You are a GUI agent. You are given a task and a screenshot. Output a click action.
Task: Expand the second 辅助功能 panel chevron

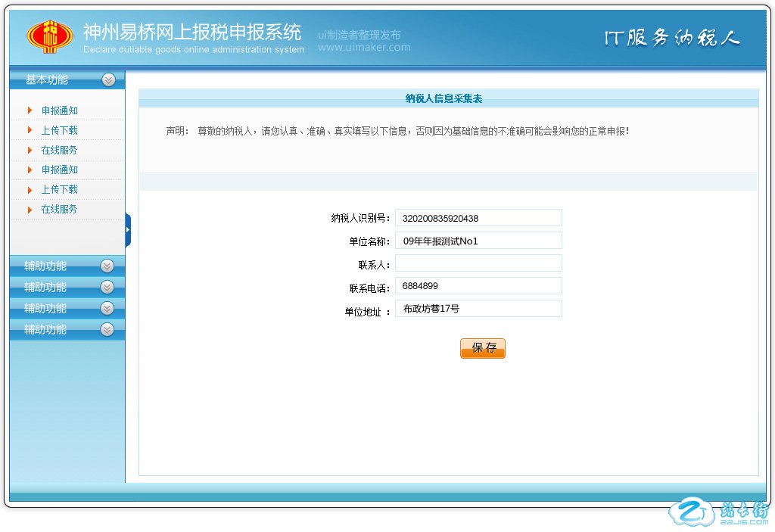107,287
